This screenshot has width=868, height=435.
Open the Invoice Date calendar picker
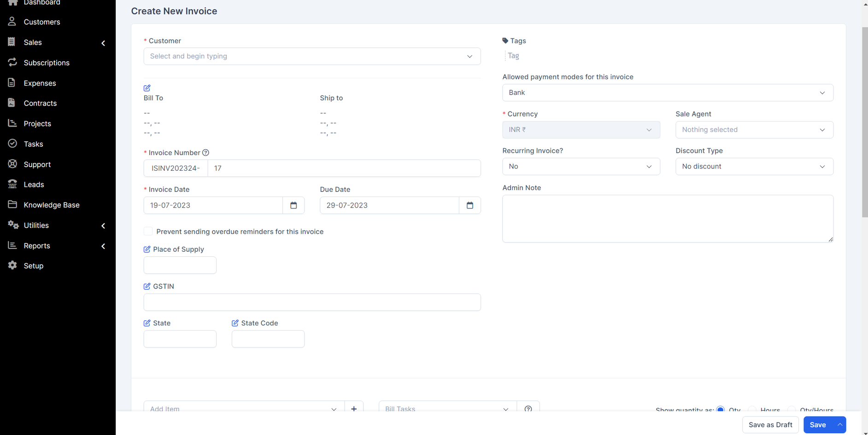293,205
